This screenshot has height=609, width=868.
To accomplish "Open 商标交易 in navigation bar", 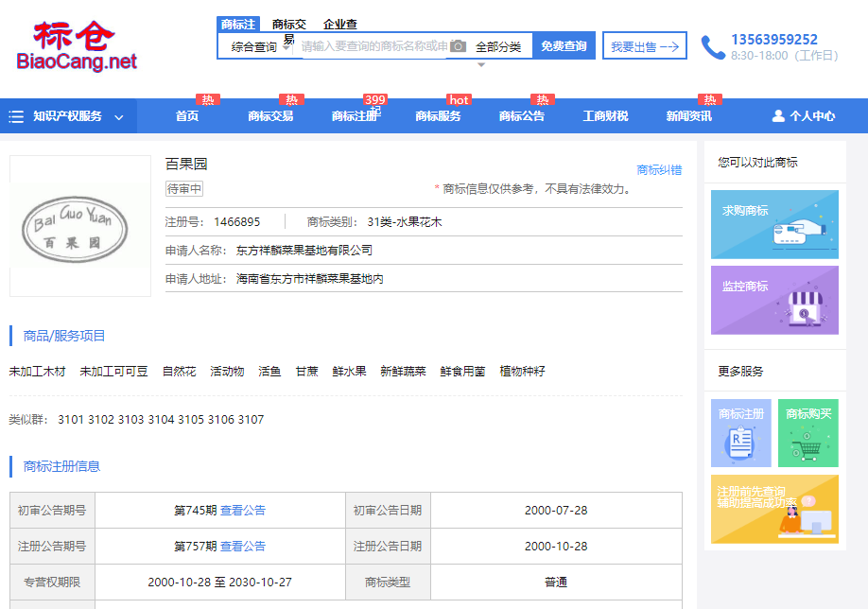I will (x=270, y=116).
